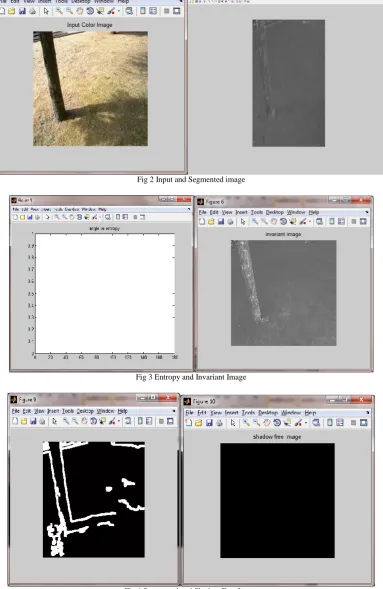Viewport: 383px width, 589px height.
Task: Select Rotate 3D tool in Figure 10
Action: pyautogui.click(x=277, y=423)
